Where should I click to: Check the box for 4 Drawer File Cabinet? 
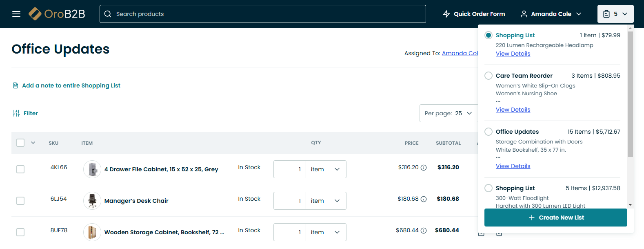[20, 169]
